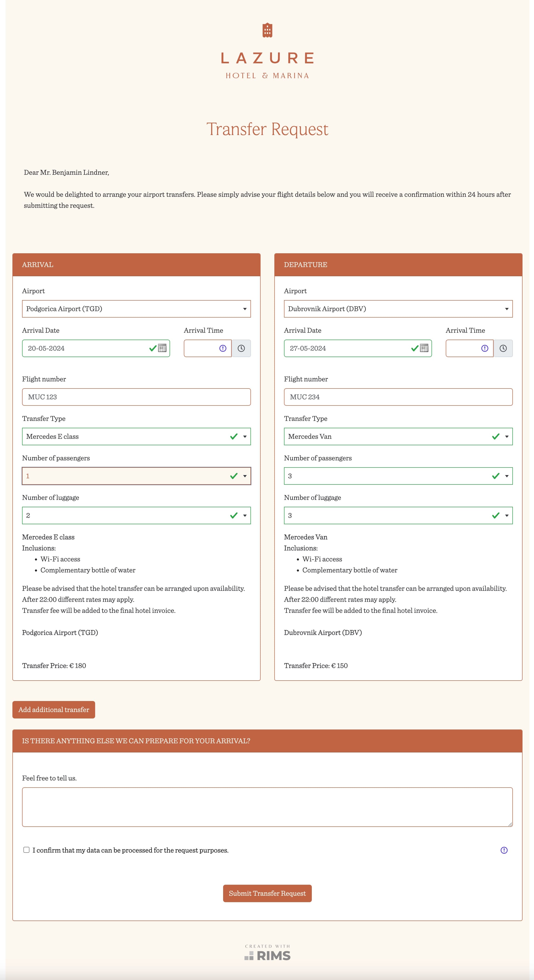Image resolution: width=534 pixels, height=980 pixels.
Task: Expand the Mercedes Van transfer type dropdown
Action: pos(398,436)
